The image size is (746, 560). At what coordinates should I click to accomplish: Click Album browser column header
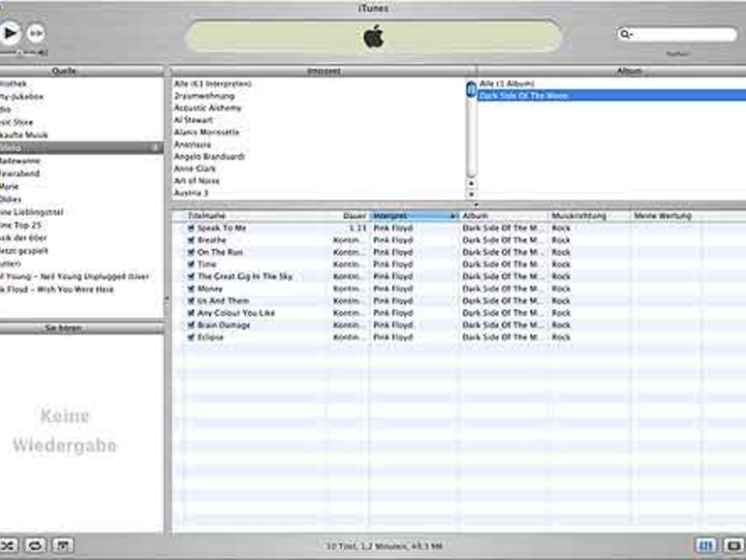(612, 71)
